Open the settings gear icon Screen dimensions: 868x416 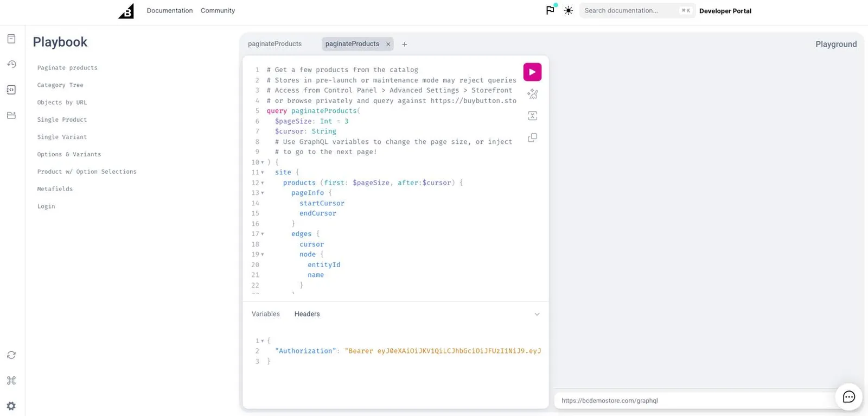click(11, 406)
